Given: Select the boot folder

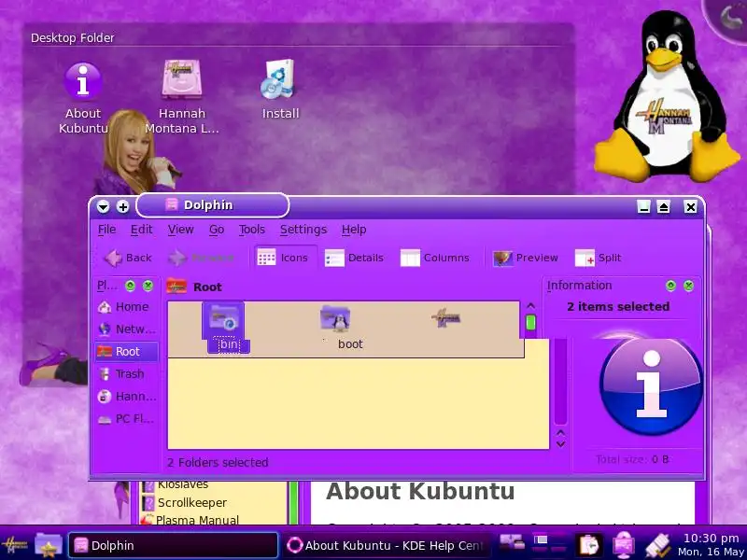Looking at the screenshot, I should (x=341, y=328).
